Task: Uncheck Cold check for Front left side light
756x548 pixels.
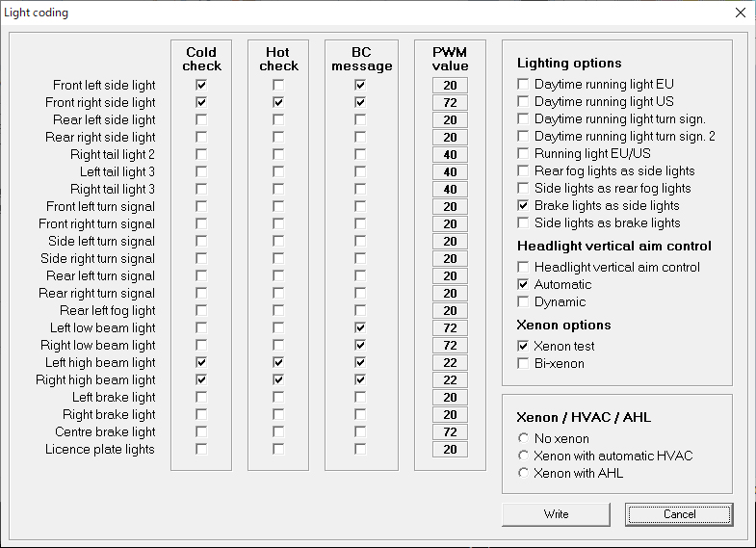Action: coord(201,86)
